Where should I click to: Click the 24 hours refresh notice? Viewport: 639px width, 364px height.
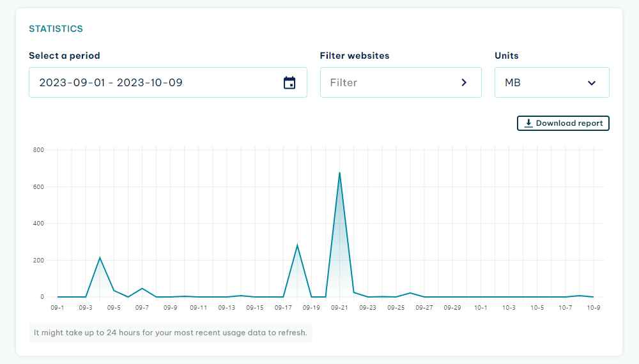point(171,333)
